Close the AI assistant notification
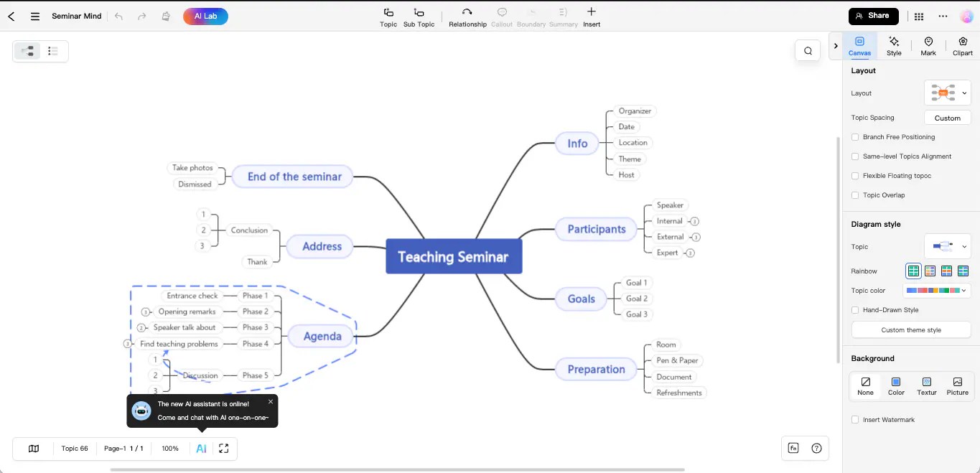This screenshot has height=473, width=980. coord(271,402)
